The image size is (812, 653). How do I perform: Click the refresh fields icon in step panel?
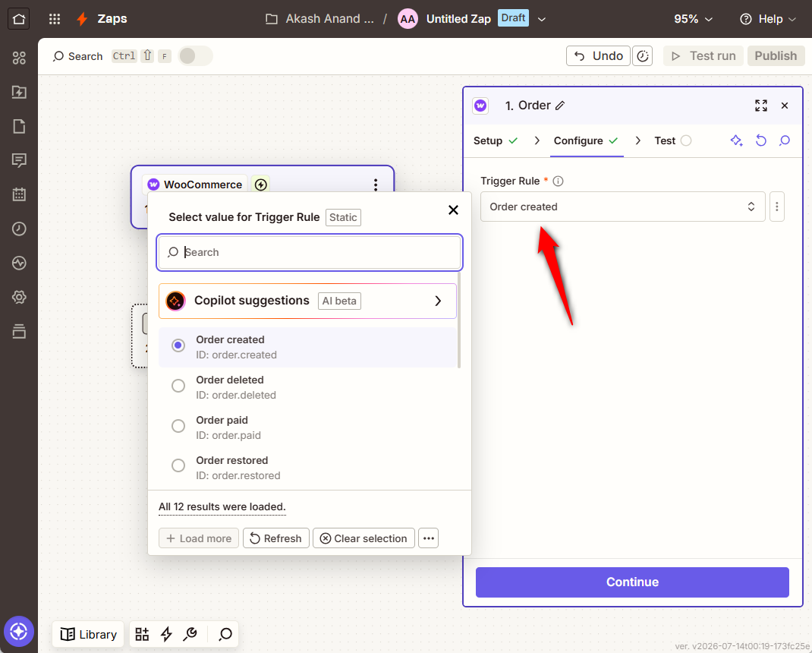coord(760,140)
